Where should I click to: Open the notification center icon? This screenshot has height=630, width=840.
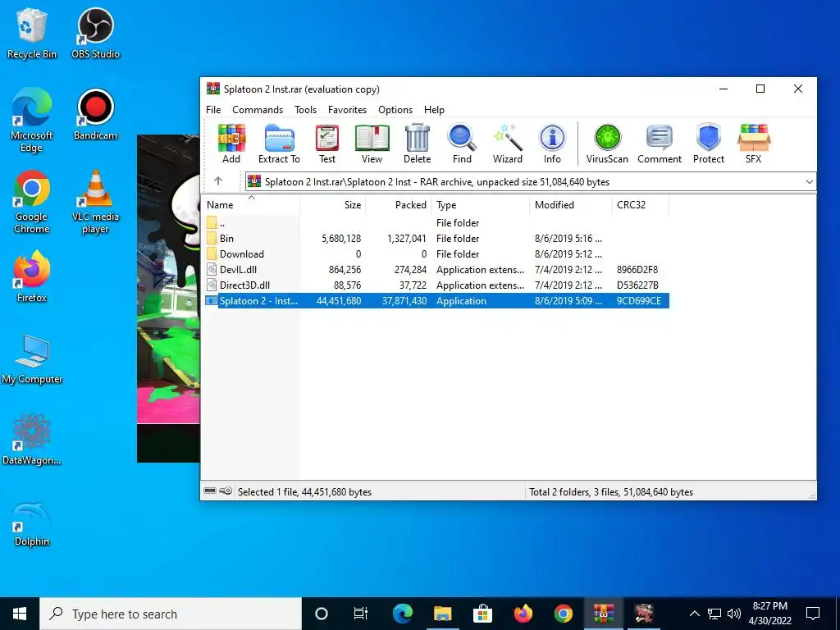coord(813,614)
